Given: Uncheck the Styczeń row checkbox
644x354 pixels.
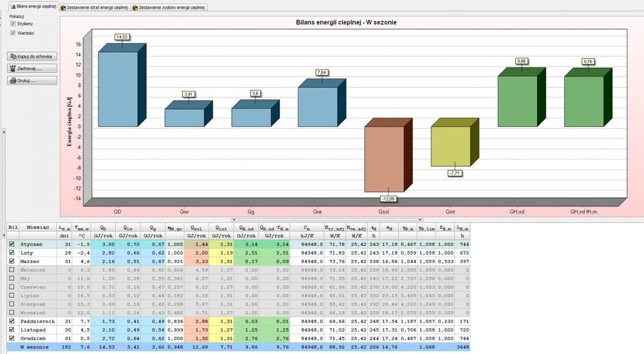Looking at the screenshot, I should [x=10, y=244].
